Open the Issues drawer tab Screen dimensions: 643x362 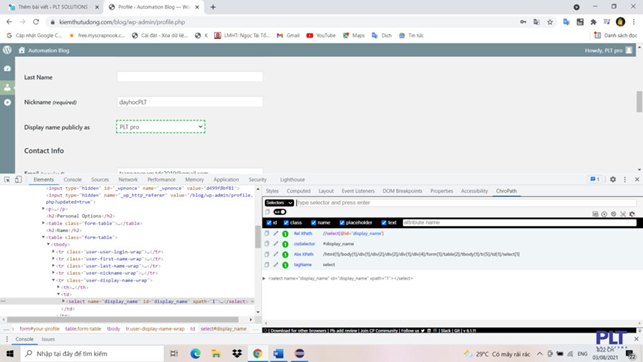(x=48, y=339)
